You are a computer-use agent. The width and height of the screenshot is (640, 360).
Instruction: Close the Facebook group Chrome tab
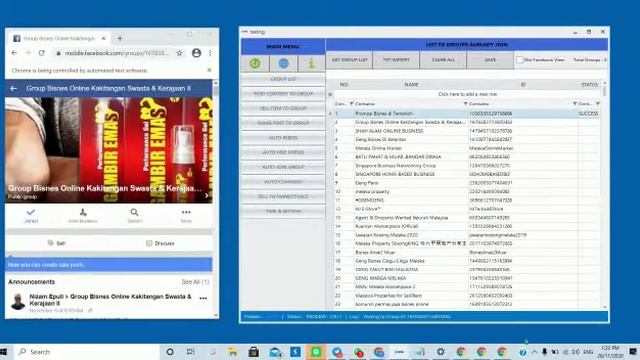click(104, 38)
